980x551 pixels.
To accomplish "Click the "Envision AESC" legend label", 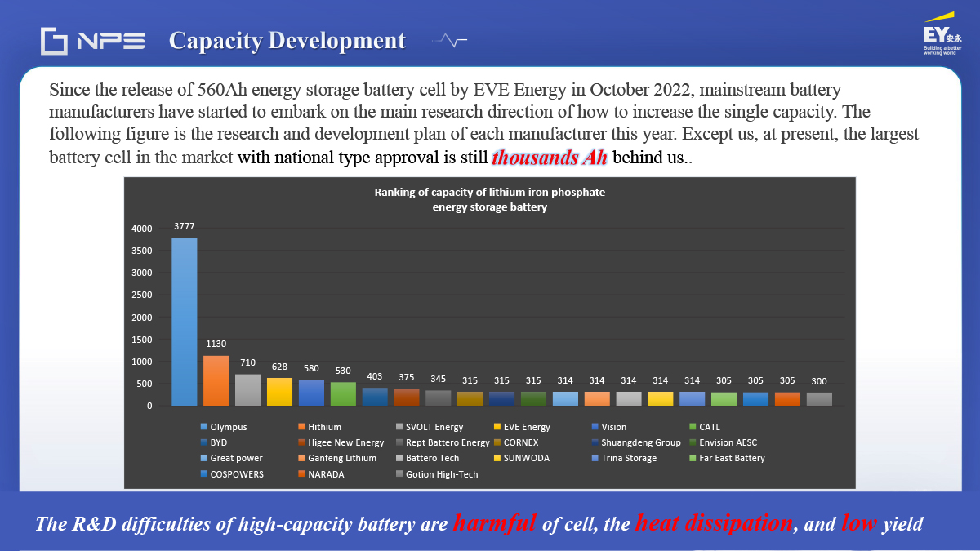I will coord(728,442).
